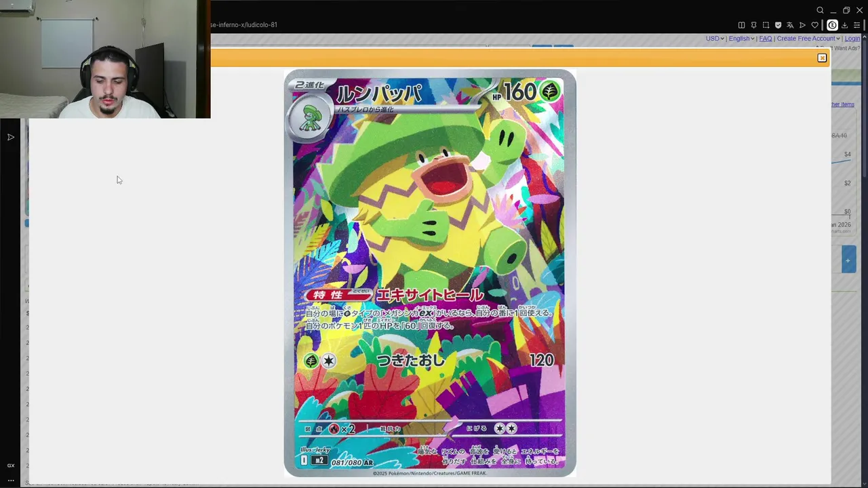Click the send flow arrow icon
The image size is (868, 488).
click(x=802, y=25)
